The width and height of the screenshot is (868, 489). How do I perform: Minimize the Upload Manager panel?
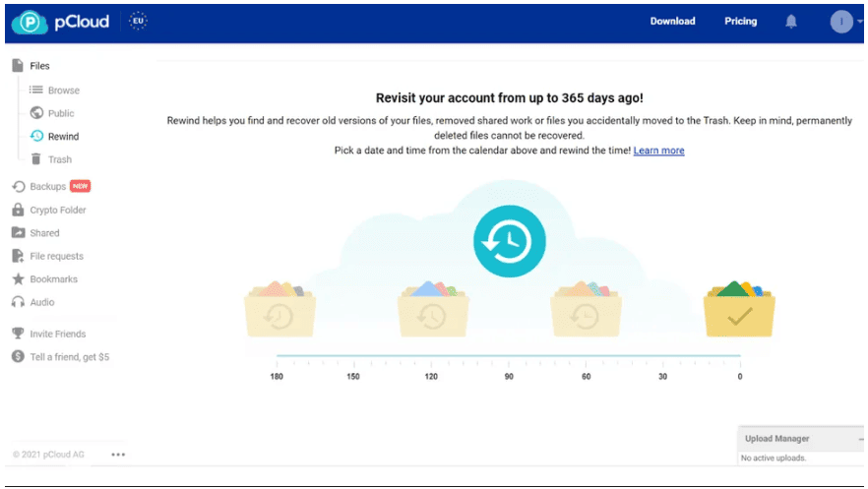point(861,439)
